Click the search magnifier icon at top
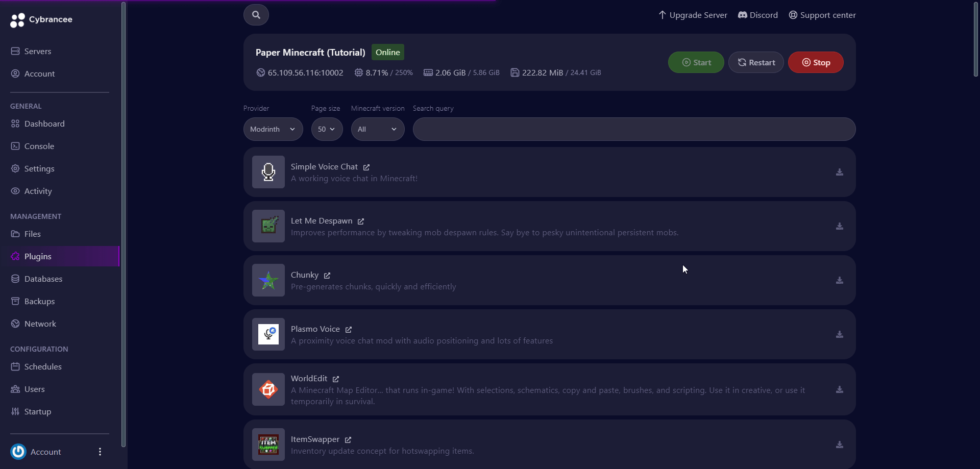Image resolution: width=980 pixels, height=469 pixels. [256, 15]
